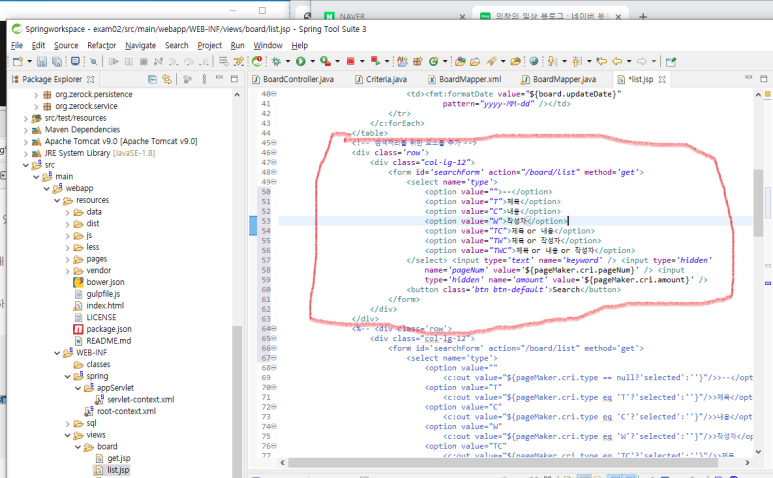Open the Back navigation history dropdown
Image resolution: width=773 pixels, height=478 pixels.
coord(629,62)
